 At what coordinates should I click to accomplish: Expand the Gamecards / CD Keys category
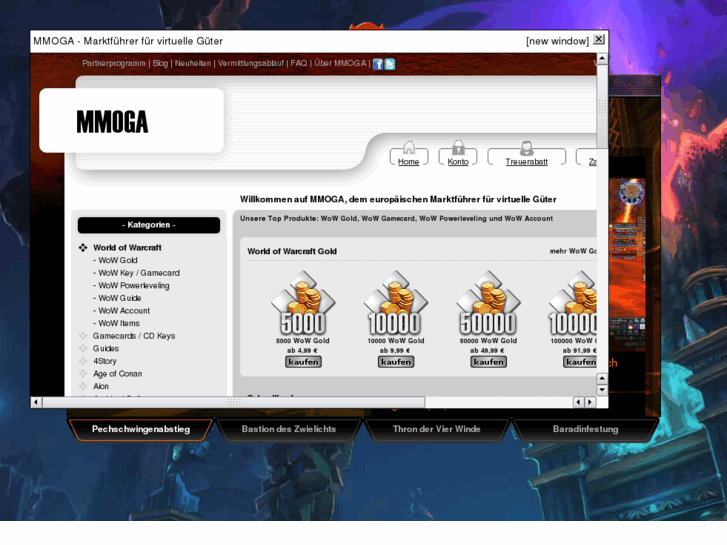[x=134, y=336]
